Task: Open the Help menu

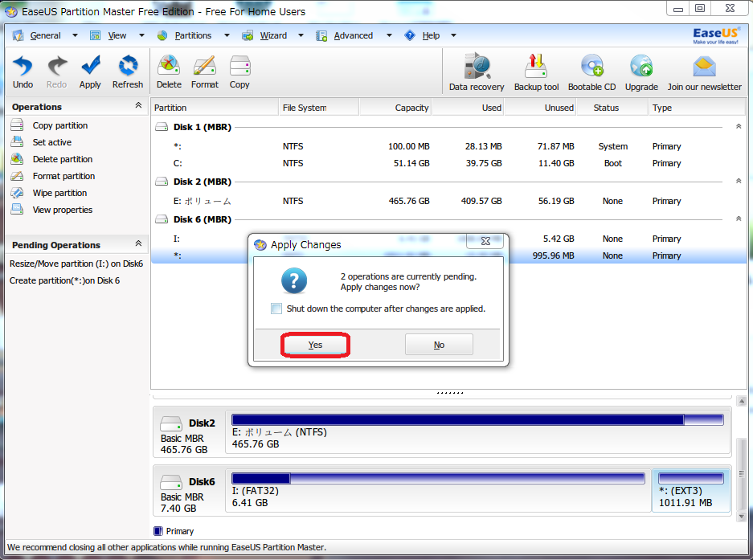Action: tap(431, 35)
